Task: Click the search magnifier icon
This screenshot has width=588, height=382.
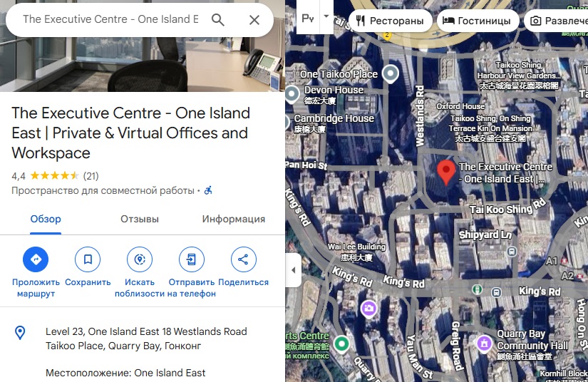Action: click(218, 19)
